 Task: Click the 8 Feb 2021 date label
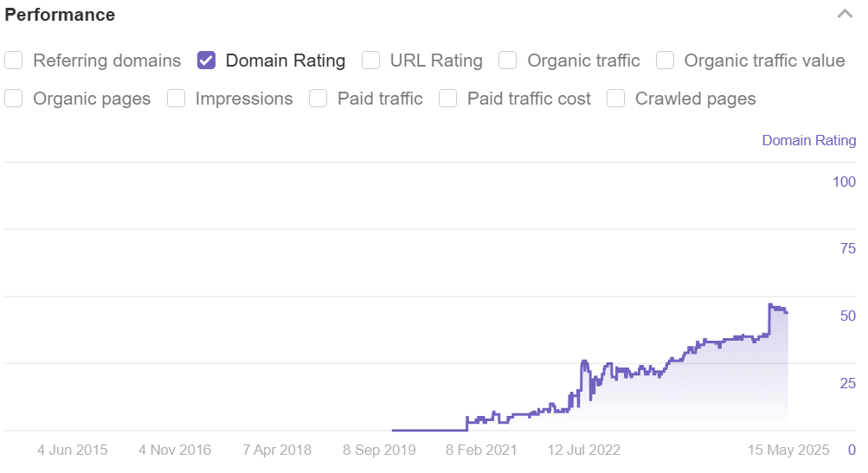pos(481,450)
